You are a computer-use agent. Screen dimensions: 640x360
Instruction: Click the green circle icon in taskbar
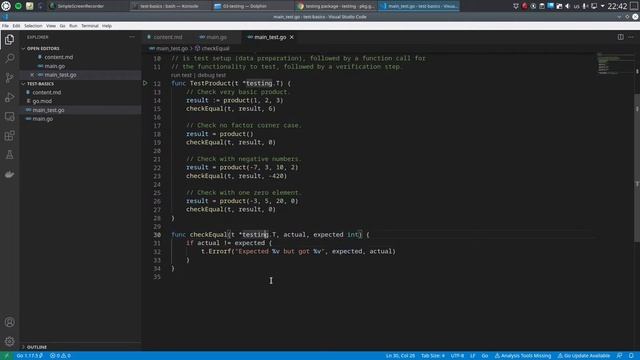tap(18, 6)
